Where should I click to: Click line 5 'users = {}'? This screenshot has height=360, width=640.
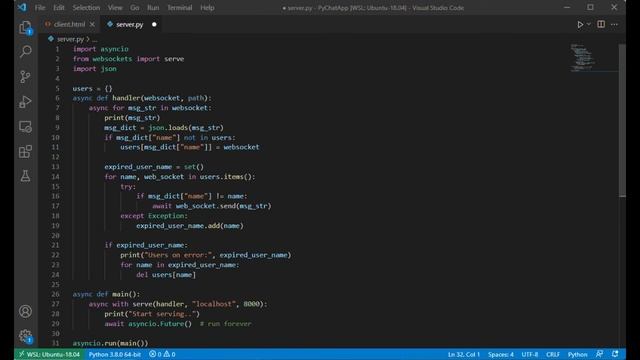pyautogui.click(x=92, y=89)
